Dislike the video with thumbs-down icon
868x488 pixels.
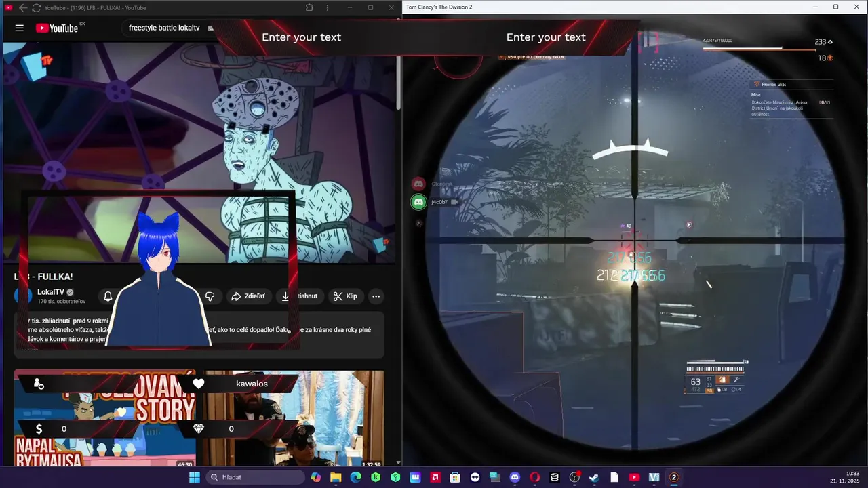[x=210, y=296]
